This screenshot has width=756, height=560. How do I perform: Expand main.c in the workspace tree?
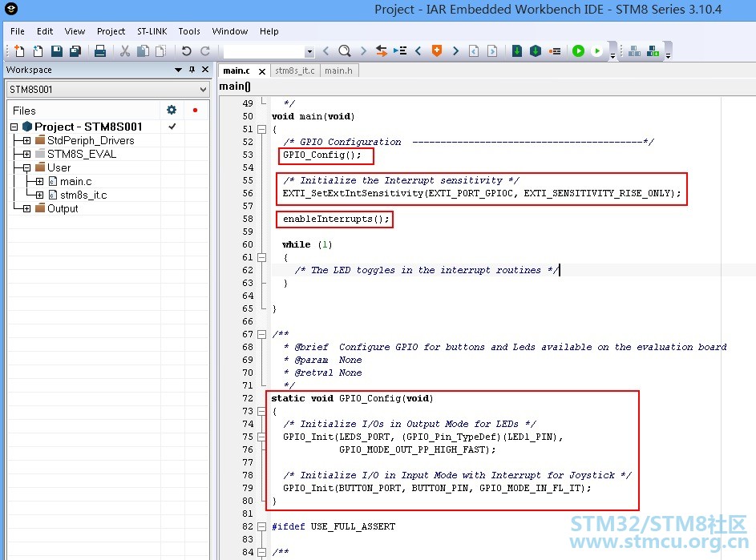(x=39, y=181)
